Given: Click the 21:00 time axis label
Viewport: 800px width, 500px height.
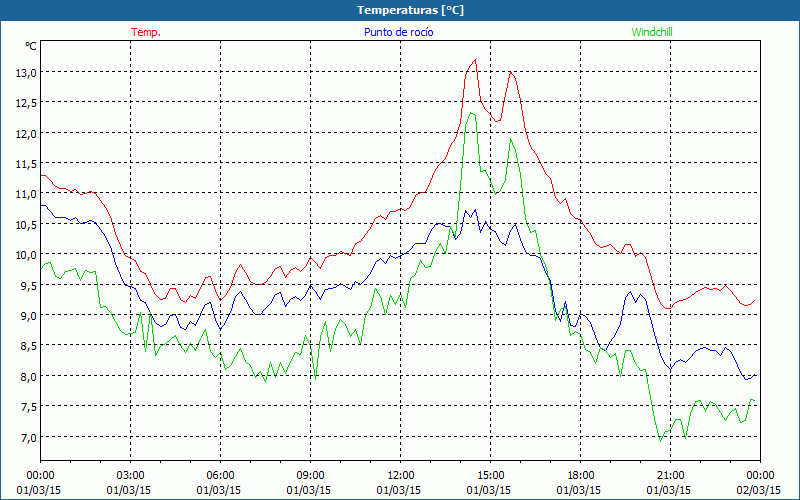Looking at the screenshot, I should coord(670,476).
